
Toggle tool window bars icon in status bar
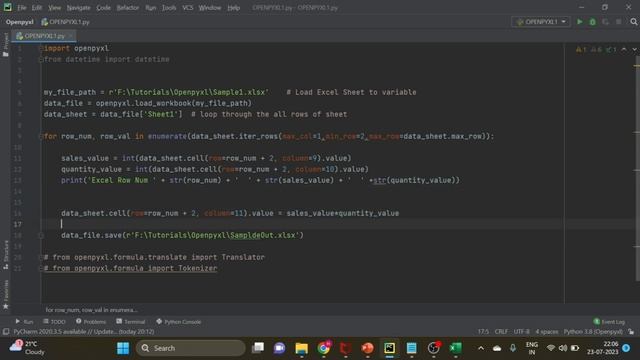(x=6, y=332)
